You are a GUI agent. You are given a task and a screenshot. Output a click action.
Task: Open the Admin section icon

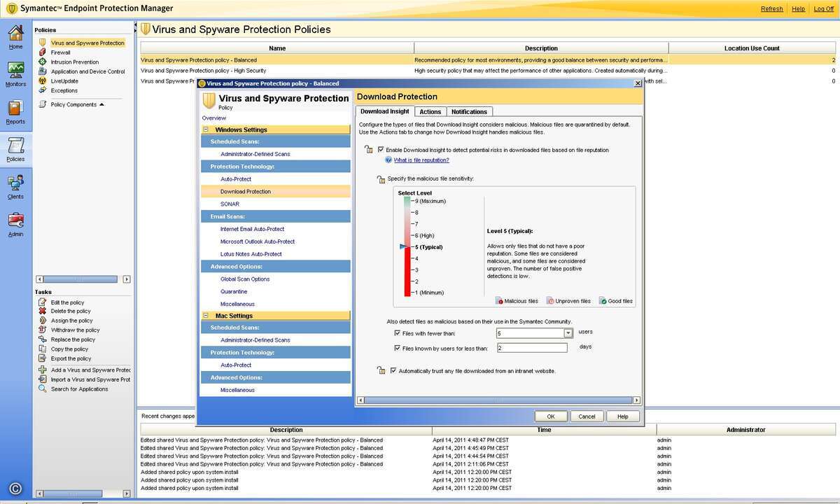click(x=15, y=224)
